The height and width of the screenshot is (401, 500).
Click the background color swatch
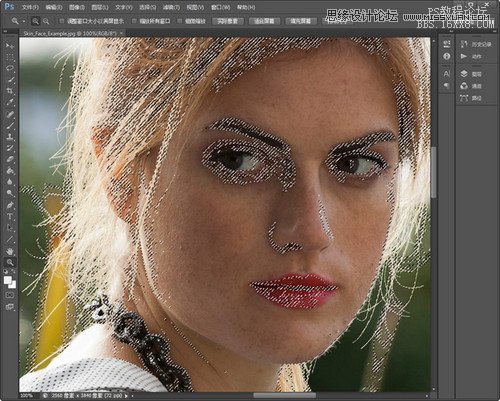point(13,285)
